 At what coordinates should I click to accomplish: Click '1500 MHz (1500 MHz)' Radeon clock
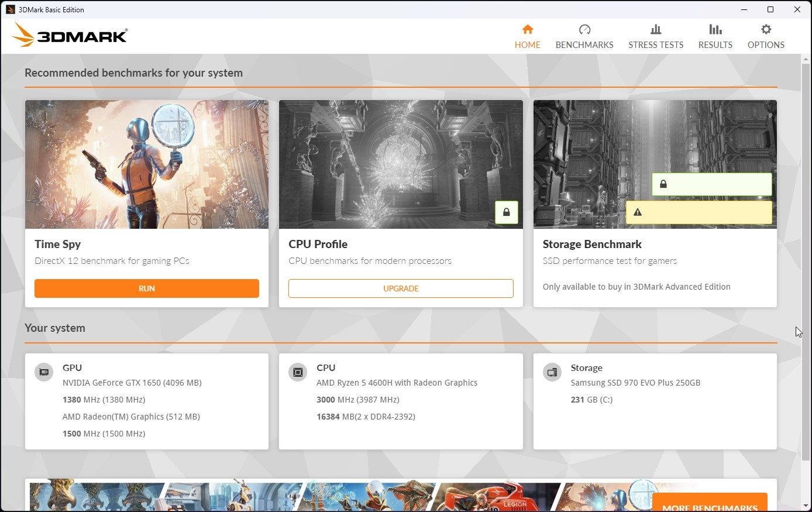[x=104, y=434]
